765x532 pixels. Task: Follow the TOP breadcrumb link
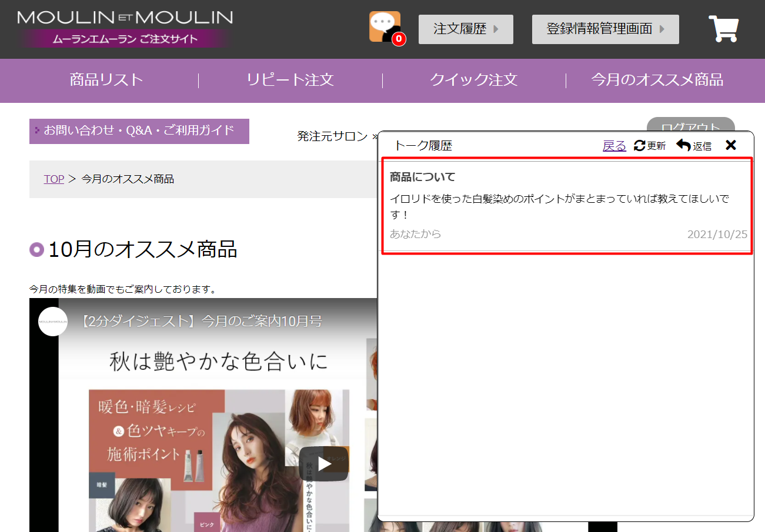[54, 179]
